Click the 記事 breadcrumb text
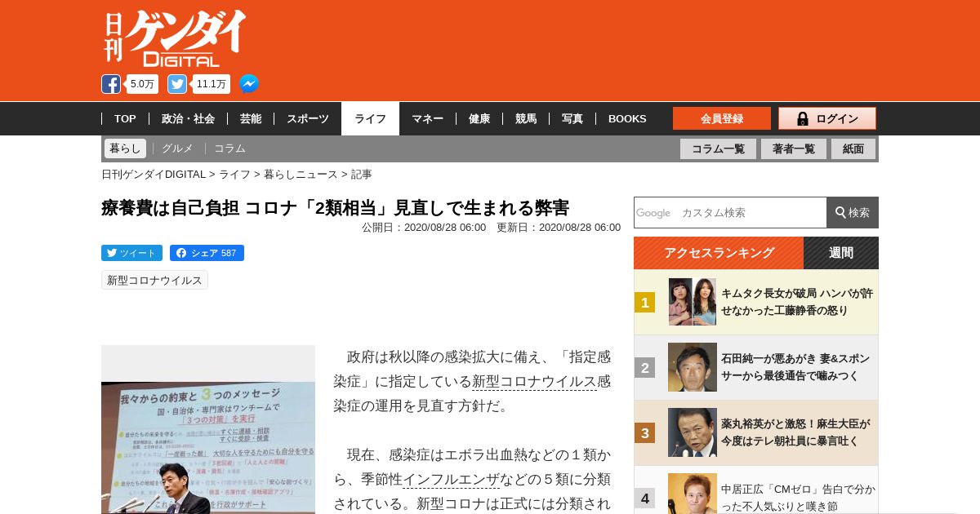This screenshot has width=980, height=514. (x=362, y=174)
